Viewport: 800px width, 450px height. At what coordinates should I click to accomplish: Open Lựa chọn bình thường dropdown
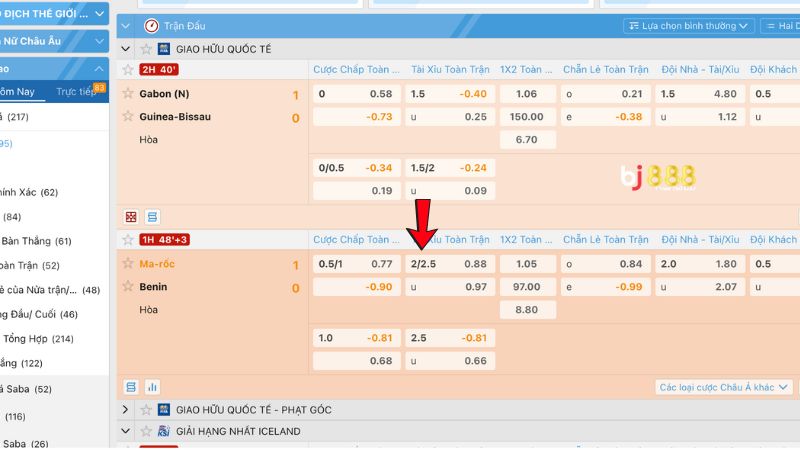688,26
